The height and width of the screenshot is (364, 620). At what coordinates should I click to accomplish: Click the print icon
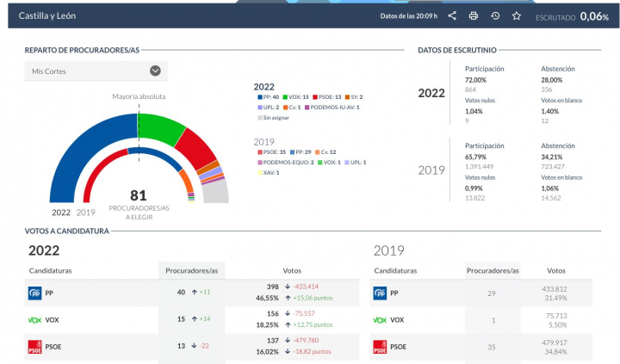coord(473,15)
